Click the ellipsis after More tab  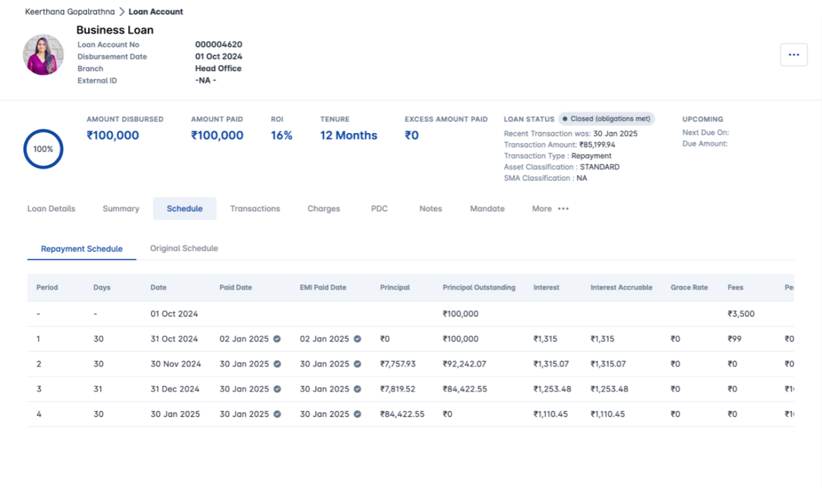click(563, 209)
